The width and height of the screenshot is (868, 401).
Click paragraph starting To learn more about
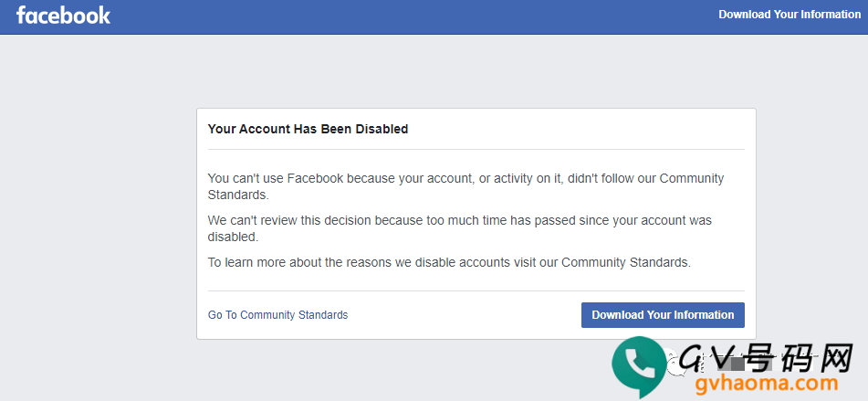(449, 262)
